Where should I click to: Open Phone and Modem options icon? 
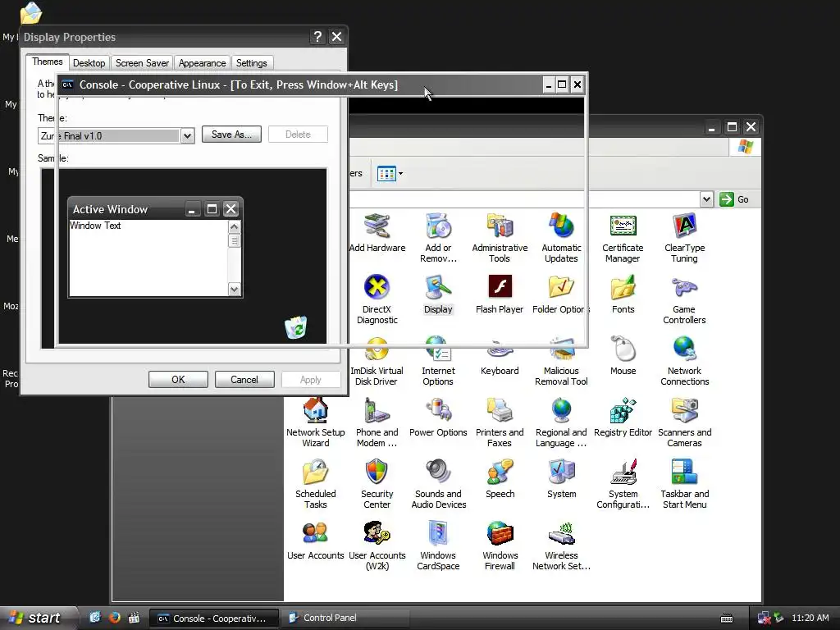click(377, 410)
